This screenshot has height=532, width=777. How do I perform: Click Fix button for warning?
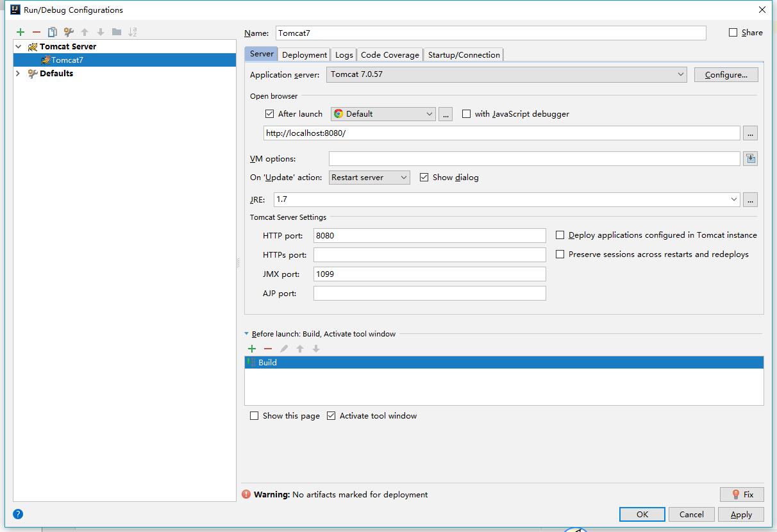click(742, 494)
